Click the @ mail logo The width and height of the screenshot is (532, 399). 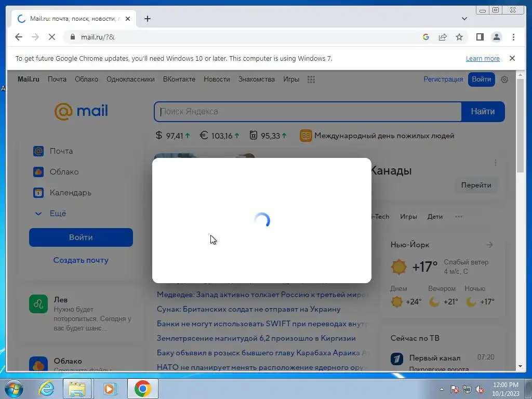click(81, 111)
